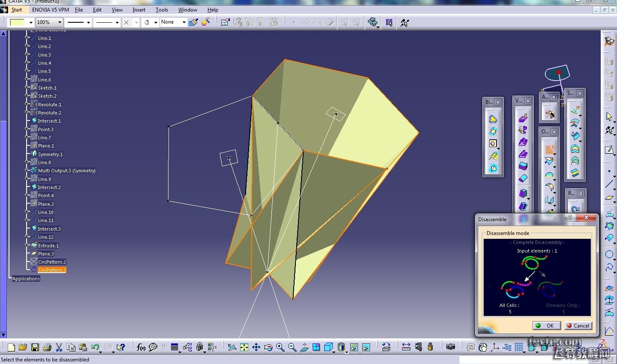This screenshot has height=364, width=617.
Task: Click the Zoom In magnifier icon
Action: point(280,347)
